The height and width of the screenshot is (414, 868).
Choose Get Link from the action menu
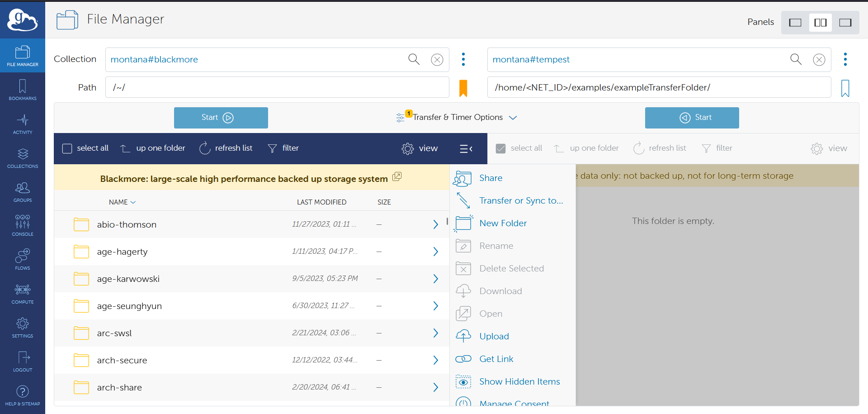click(x=485, y=359)
